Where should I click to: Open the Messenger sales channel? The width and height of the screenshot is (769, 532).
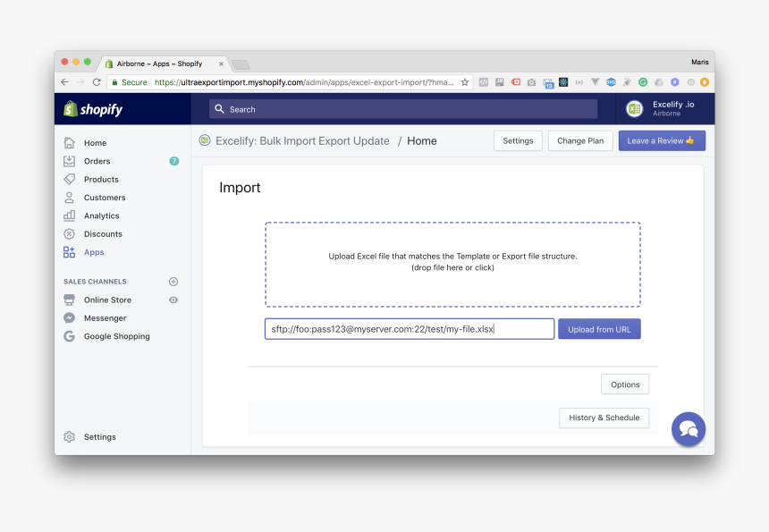click(x=105, y=317)
